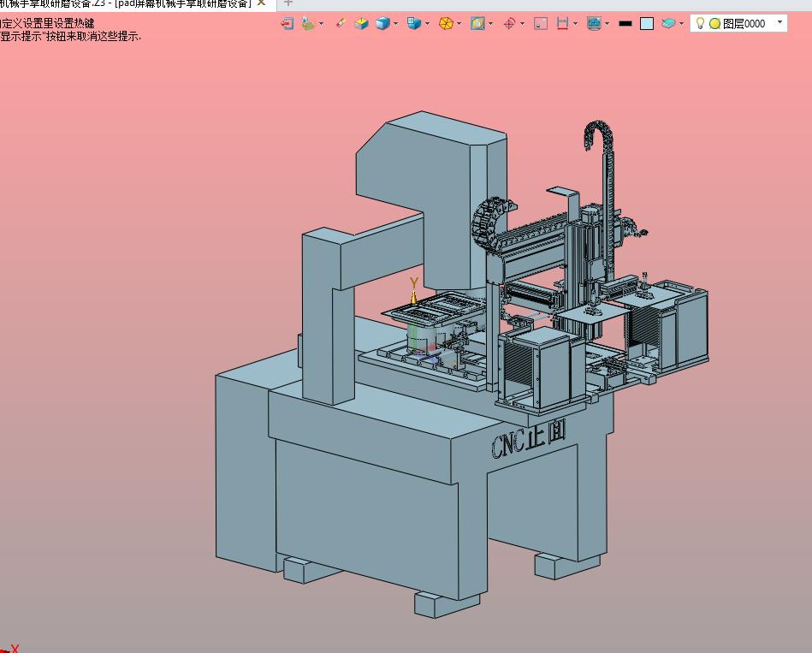Image resolution: width=812 pixels, height=653 pixels.
Task: Add a new document tab with plus
Action: tap(288, 3)
